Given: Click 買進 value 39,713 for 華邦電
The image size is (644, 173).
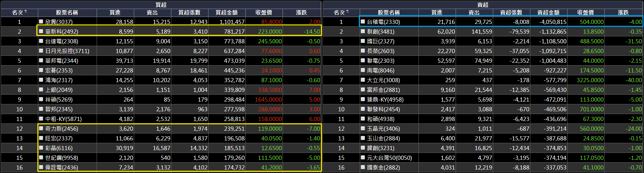Looking at the screenshot, I should tap(124, 61).
